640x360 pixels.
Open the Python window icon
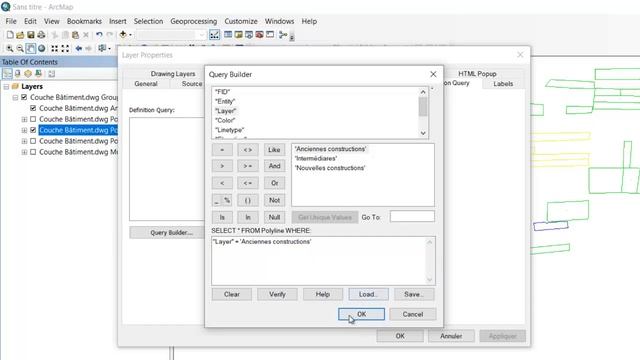click(x=270, y=35)
